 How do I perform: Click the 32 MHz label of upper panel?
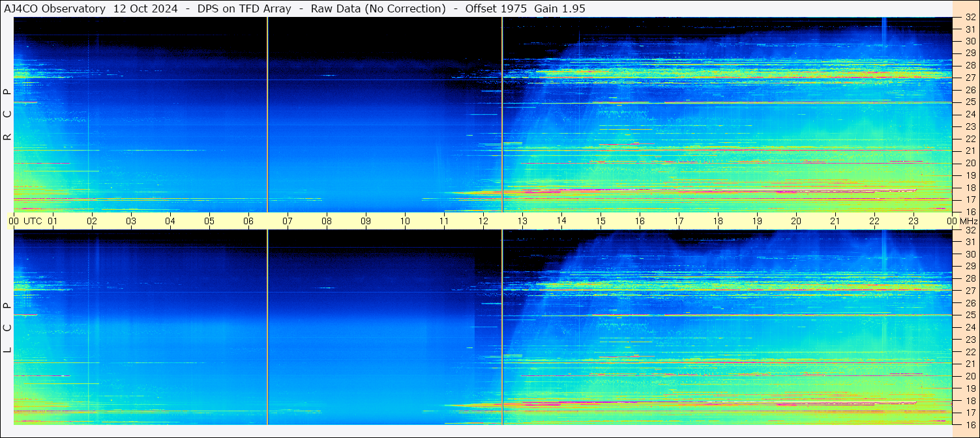(970, 18)
